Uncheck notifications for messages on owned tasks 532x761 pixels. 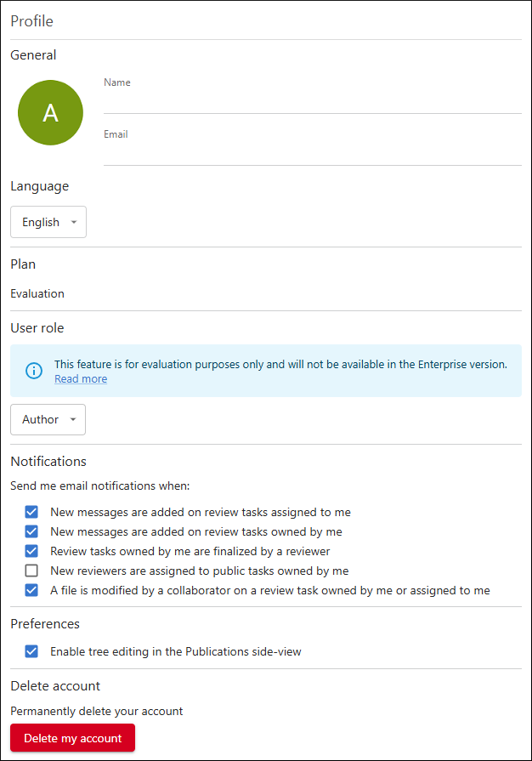point(31,531)
